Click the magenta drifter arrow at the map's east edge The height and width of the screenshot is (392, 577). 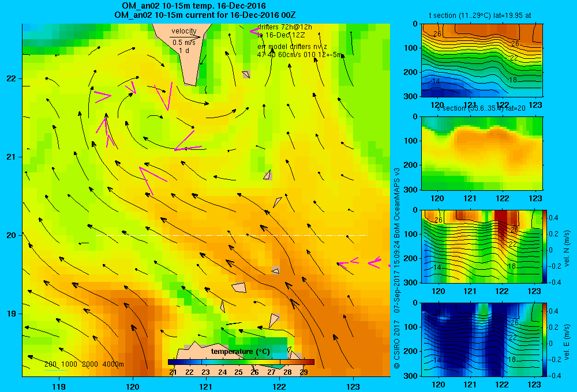[374, 262]
